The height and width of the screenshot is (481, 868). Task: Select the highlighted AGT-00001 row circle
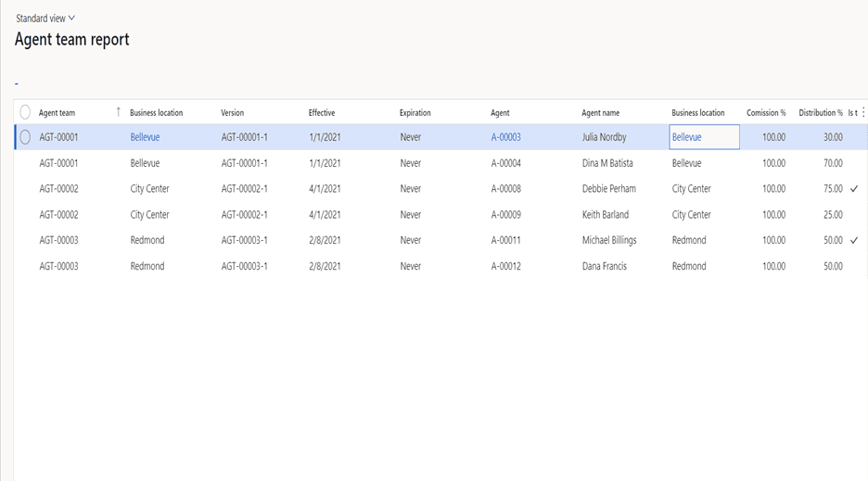(x=25, y=137)
